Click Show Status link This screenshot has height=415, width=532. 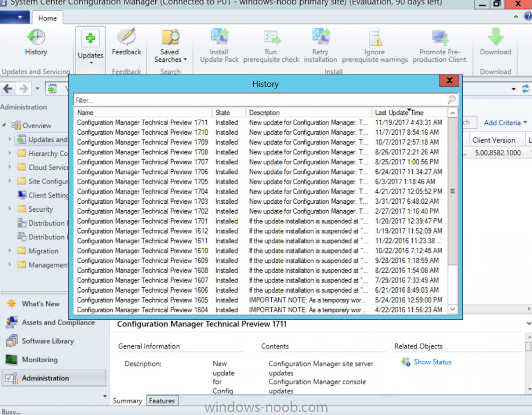[x=433, y=362]
